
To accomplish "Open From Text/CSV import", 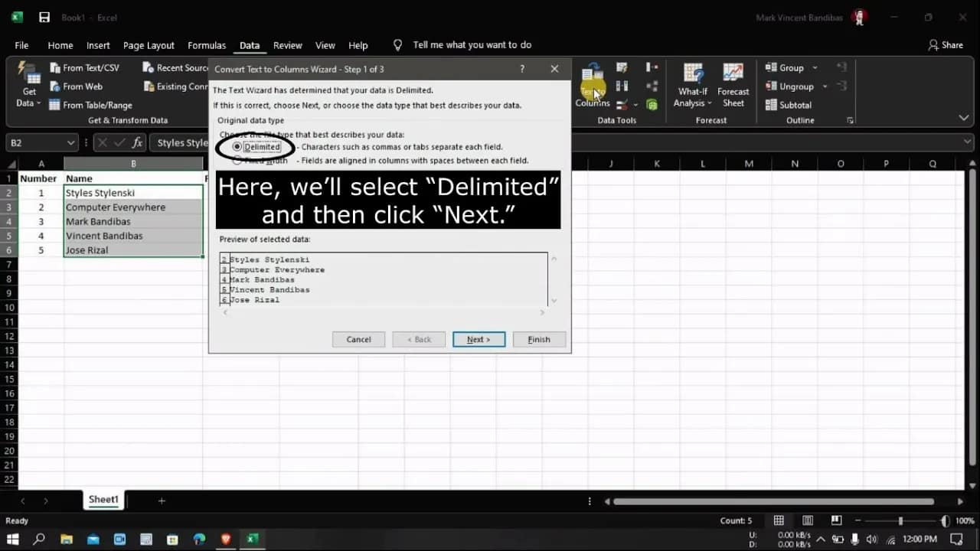I will pos(84,67).
